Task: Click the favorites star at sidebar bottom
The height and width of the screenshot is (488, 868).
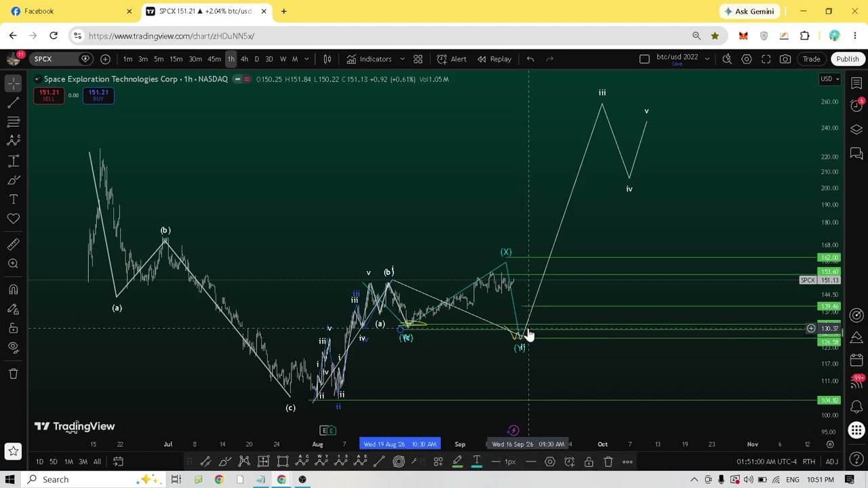Action: click(13, 451)
